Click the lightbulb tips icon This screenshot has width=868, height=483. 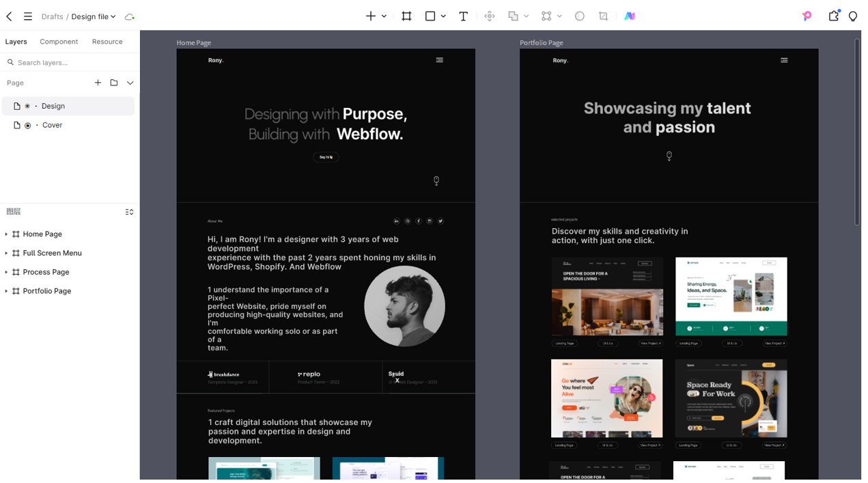point(853,16)
